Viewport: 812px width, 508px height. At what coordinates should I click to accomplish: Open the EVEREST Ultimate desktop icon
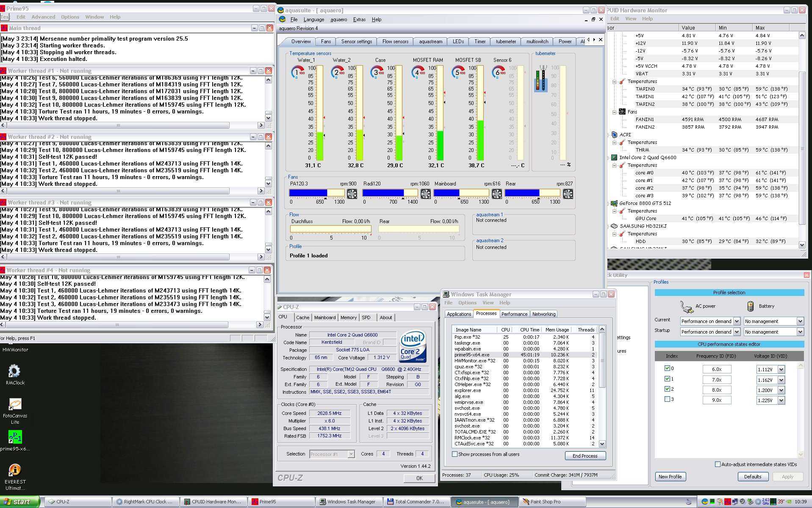[x=15, y=470]
